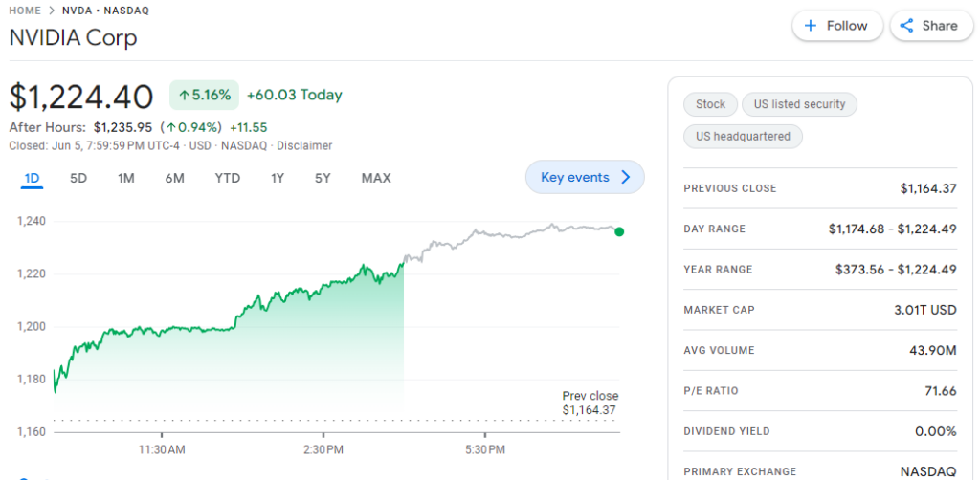Click the US headquartered chip
The height and width of the screenshot is (480, 980).
click(x=743, y=136)
